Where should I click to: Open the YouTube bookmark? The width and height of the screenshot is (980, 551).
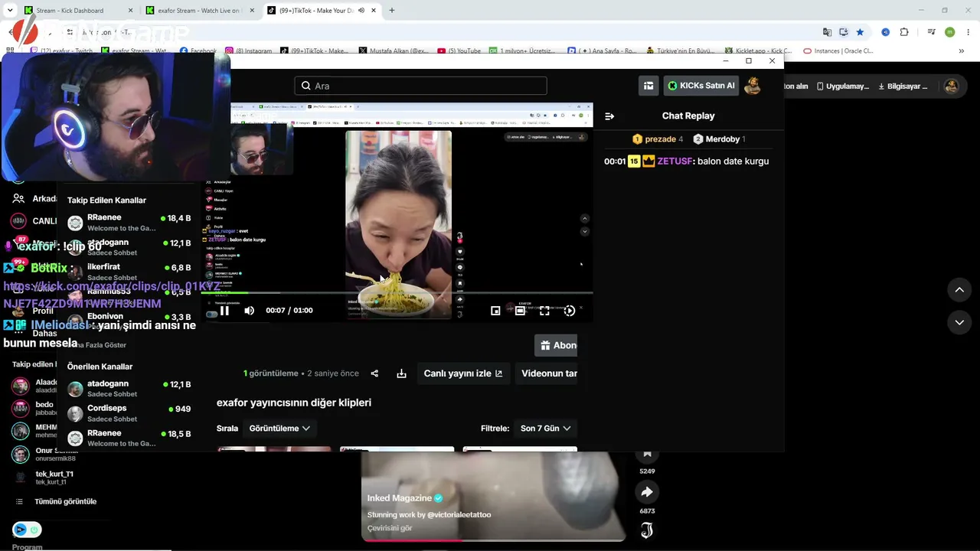(459, 51)
